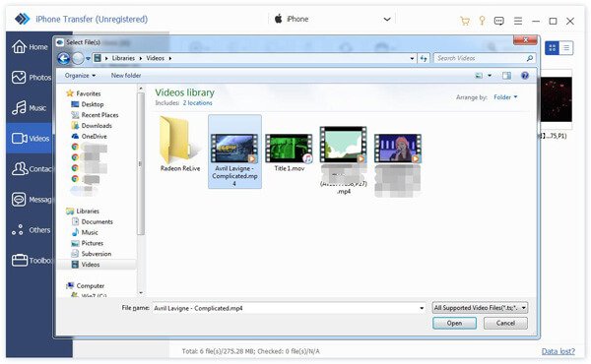Open Subversion library in navigation tree
Viewport: 591px width, 364px height.
click(x=97, y=254)
